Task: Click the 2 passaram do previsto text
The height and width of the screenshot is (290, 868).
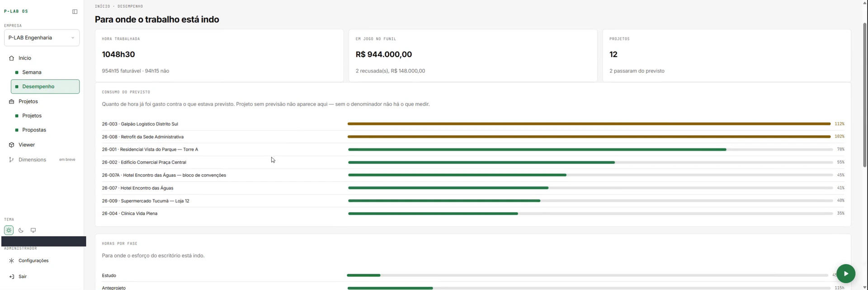Action: pyautogui.click(x=637, y=71)
